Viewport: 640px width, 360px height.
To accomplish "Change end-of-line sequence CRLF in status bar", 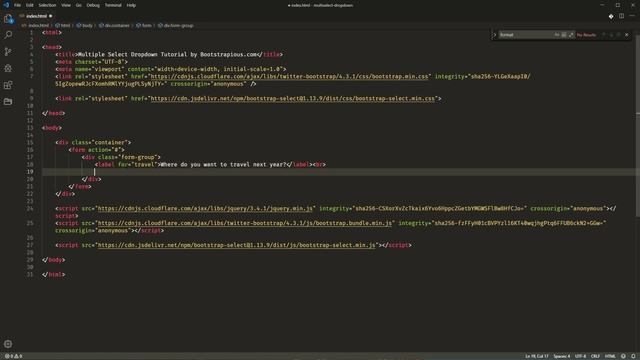I will coord(595,356).
